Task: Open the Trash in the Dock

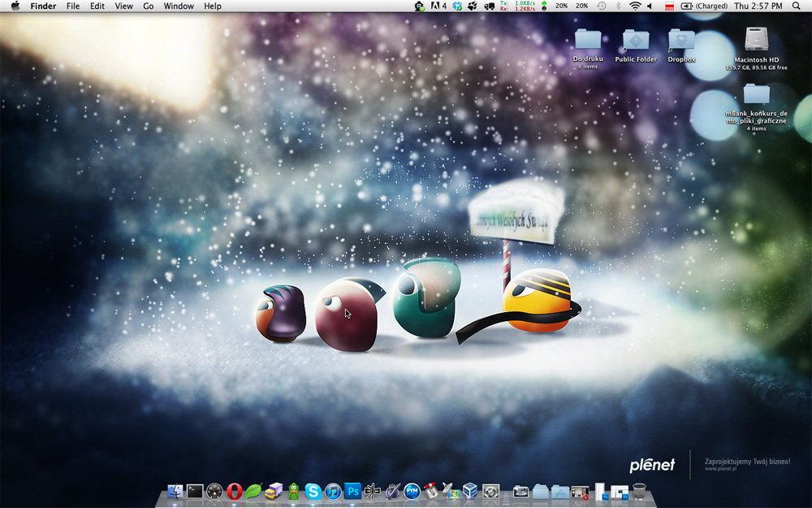Action: [639, 491]
